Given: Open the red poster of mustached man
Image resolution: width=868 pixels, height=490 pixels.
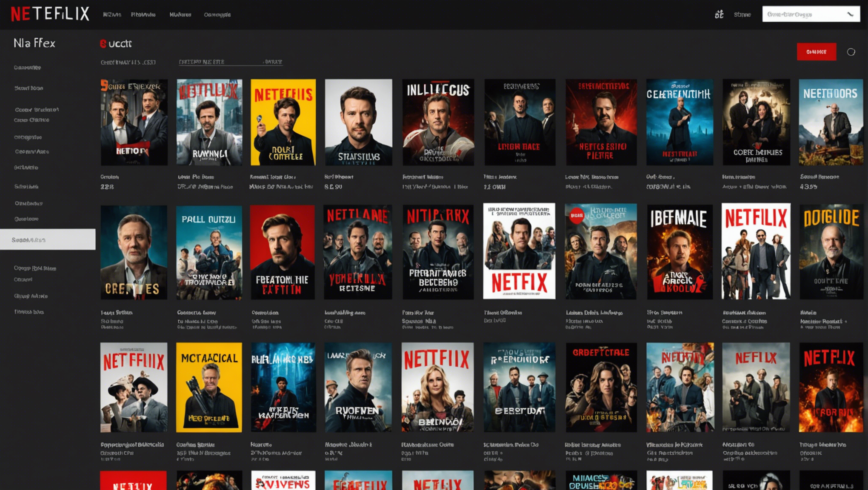Looking at the screenshot, I should tap(601, 122).
